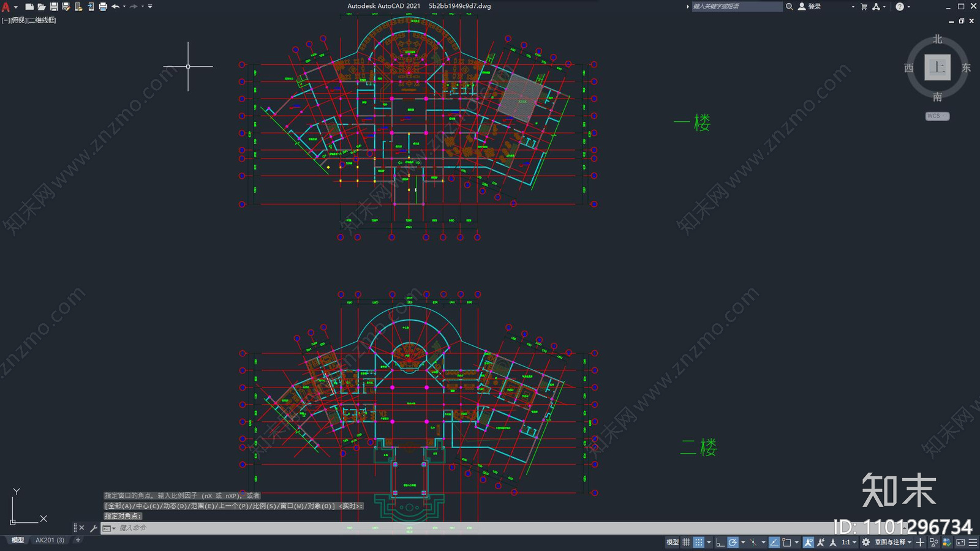
Task: Expand the undo history dropdown
Action: [x=124, y=7]
